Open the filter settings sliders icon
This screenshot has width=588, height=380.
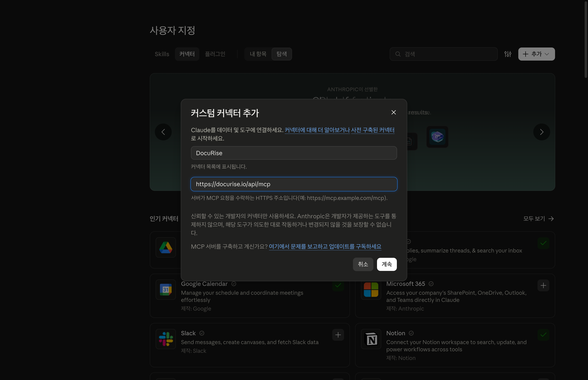point(508,54)
